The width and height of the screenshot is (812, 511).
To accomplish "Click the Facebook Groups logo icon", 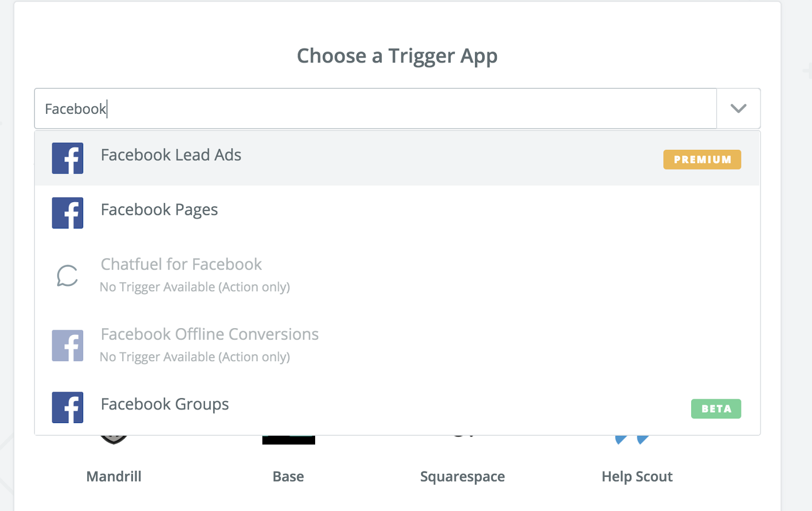I will (x=67, y=407).
